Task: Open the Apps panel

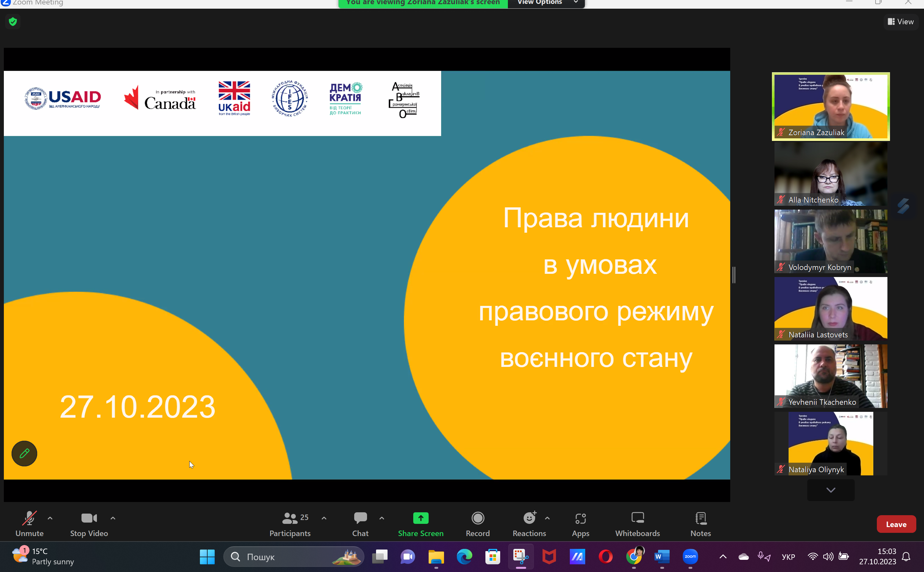Action: tap(580, 524)
